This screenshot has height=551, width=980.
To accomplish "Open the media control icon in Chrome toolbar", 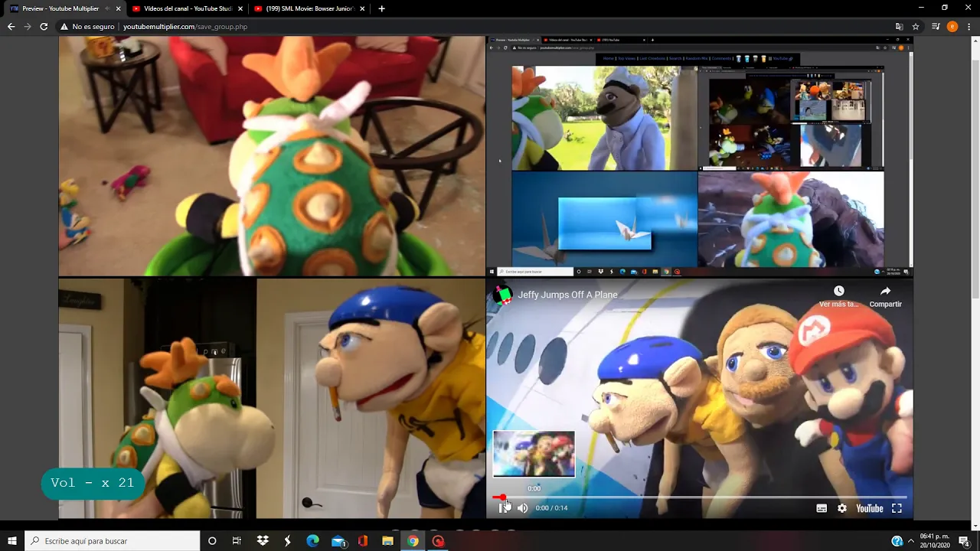I will point(936,26).
